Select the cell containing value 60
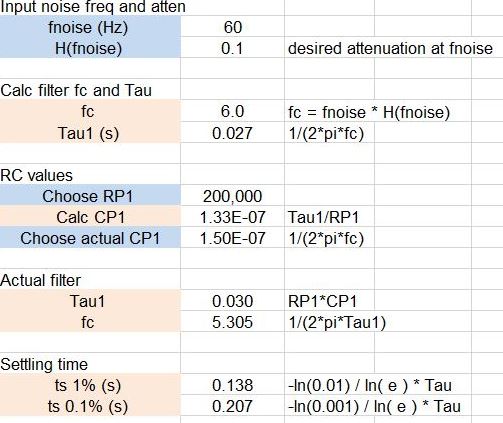 click(233, 27)
